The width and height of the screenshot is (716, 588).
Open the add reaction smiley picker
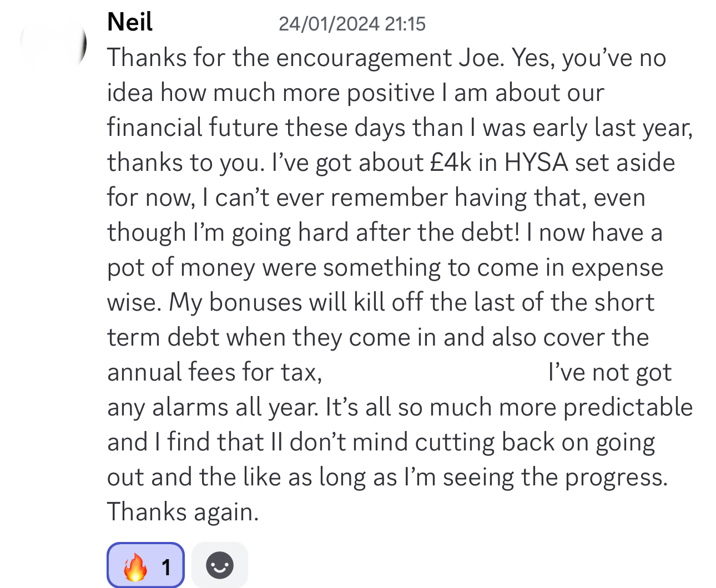219,565
